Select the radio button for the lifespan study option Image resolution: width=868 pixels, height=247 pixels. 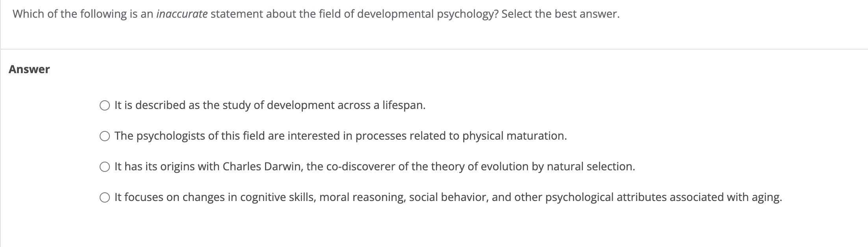click(105, 105)
